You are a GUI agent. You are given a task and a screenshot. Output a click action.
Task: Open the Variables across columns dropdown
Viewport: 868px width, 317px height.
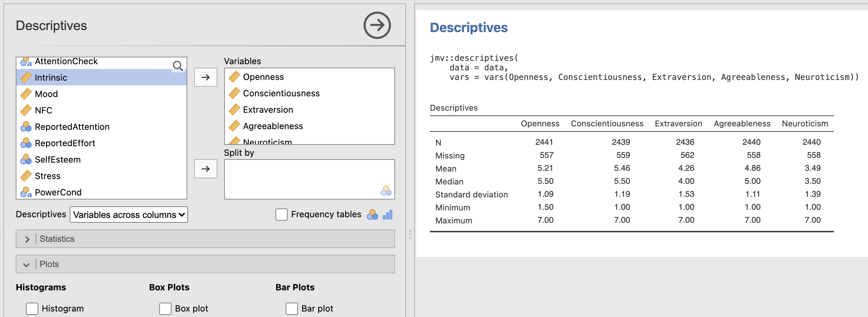pos(129,215)
